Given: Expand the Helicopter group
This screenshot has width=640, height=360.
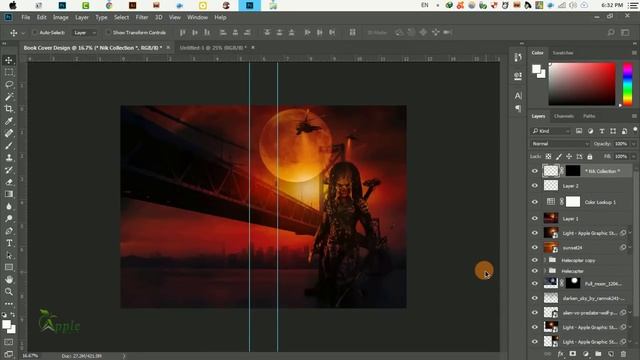Looking at the screenshot, I should tap(544, 271).
